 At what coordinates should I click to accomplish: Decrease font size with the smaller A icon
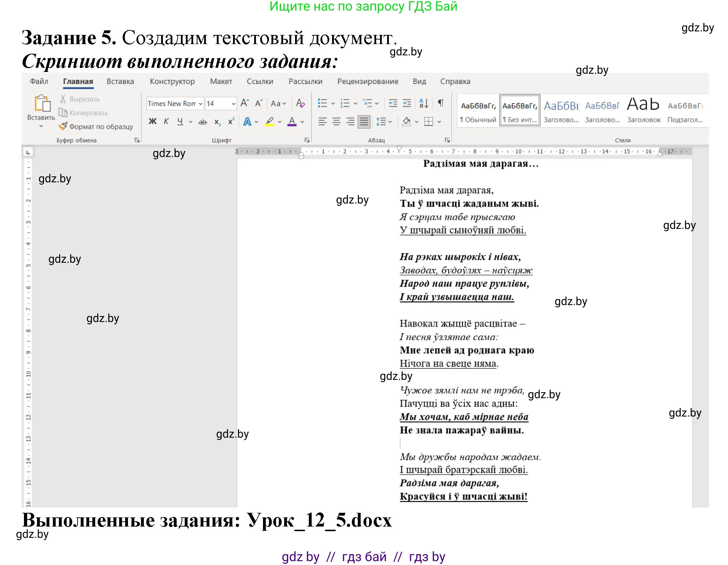tap(259, 103)
